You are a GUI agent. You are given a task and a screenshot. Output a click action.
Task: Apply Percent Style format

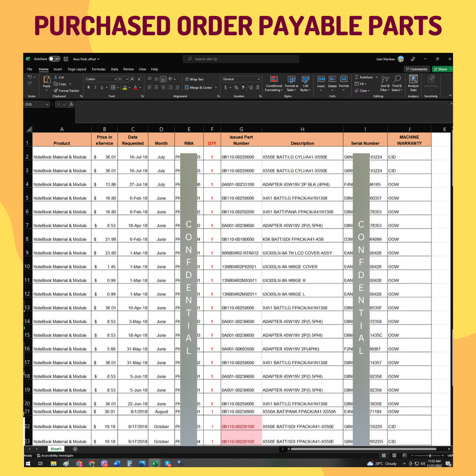coord(236,87)
